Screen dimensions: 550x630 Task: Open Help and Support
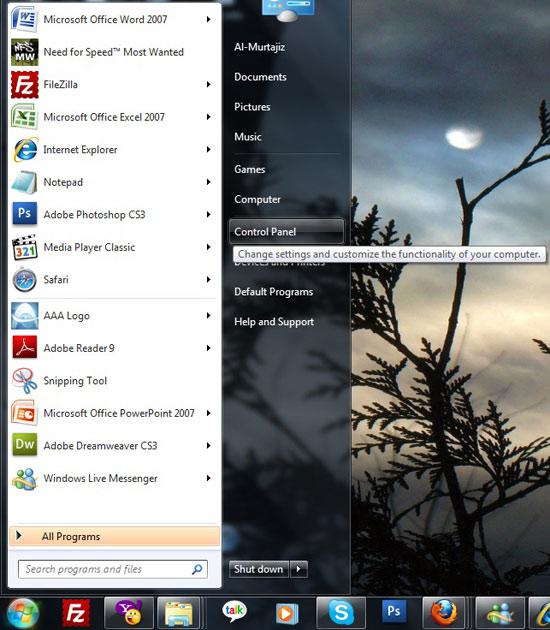coord(274,322)
